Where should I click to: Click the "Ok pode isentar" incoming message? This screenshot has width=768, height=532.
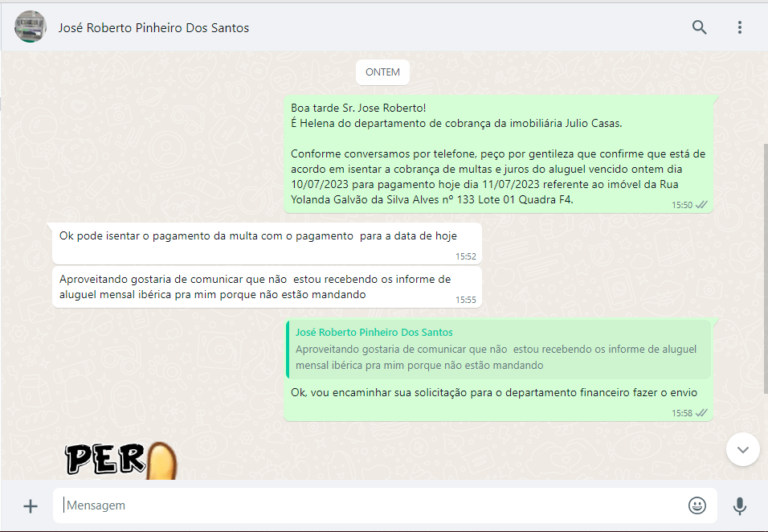(257, 235)
